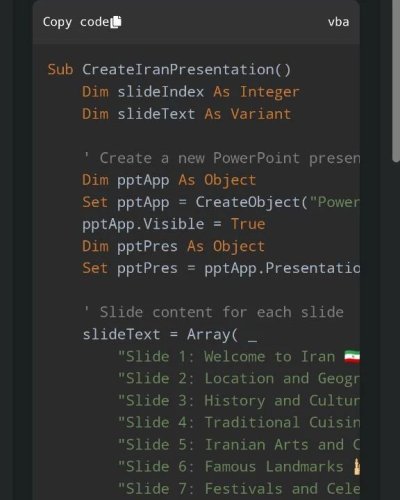Click the vertical scrollbar thumb
Screen dimensions: 400x500
tap(396, 80)
